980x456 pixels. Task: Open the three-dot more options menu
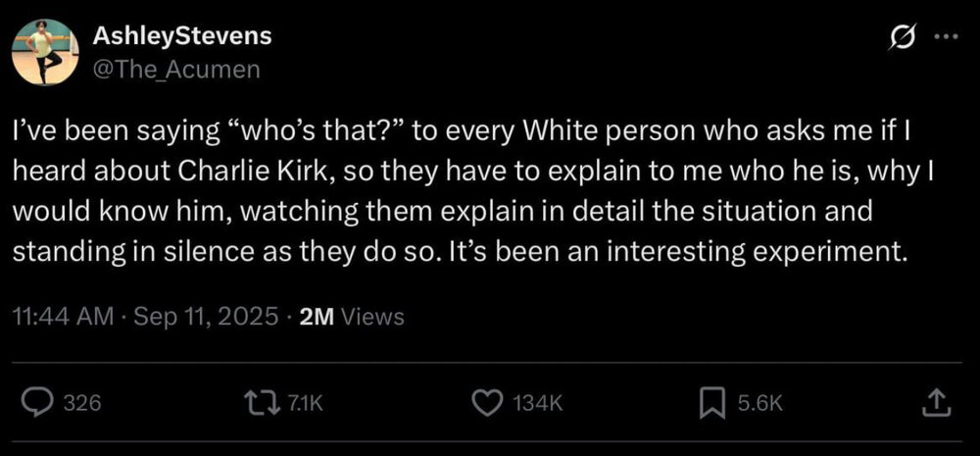(945, 38)
